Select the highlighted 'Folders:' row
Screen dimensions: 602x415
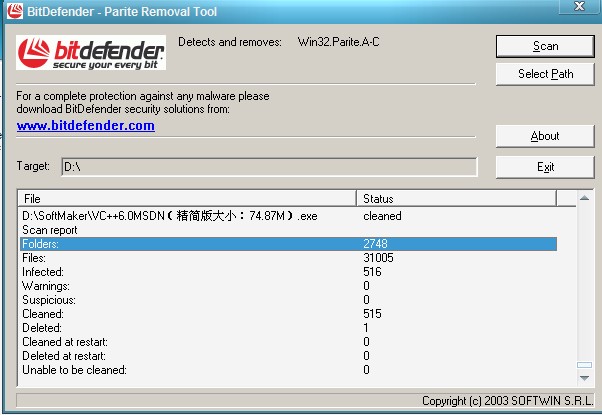click(x=288, y=244)
